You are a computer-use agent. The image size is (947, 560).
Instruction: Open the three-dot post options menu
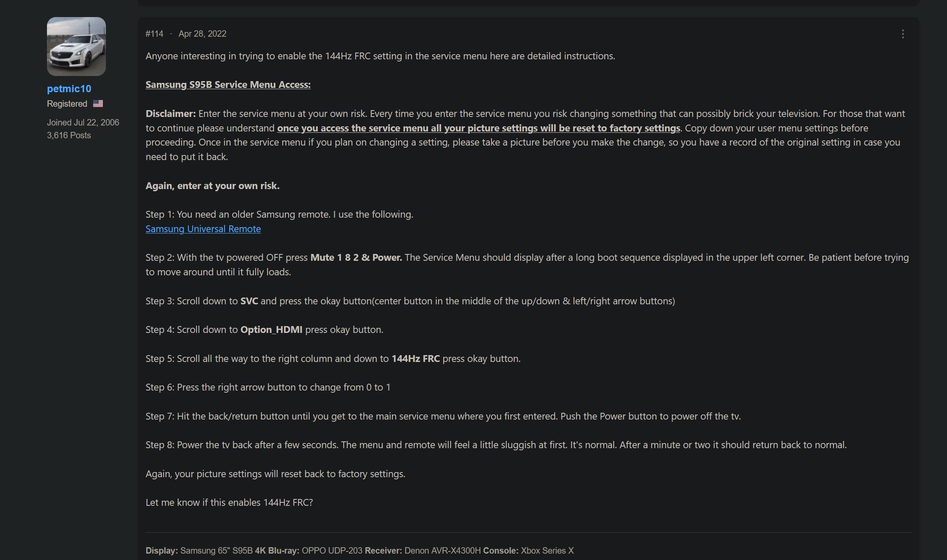[x=903, y=34]
